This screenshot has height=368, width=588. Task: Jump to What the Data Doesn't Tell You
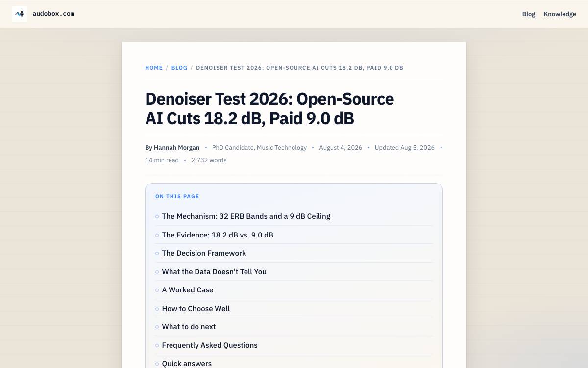[x=214, y=272]
